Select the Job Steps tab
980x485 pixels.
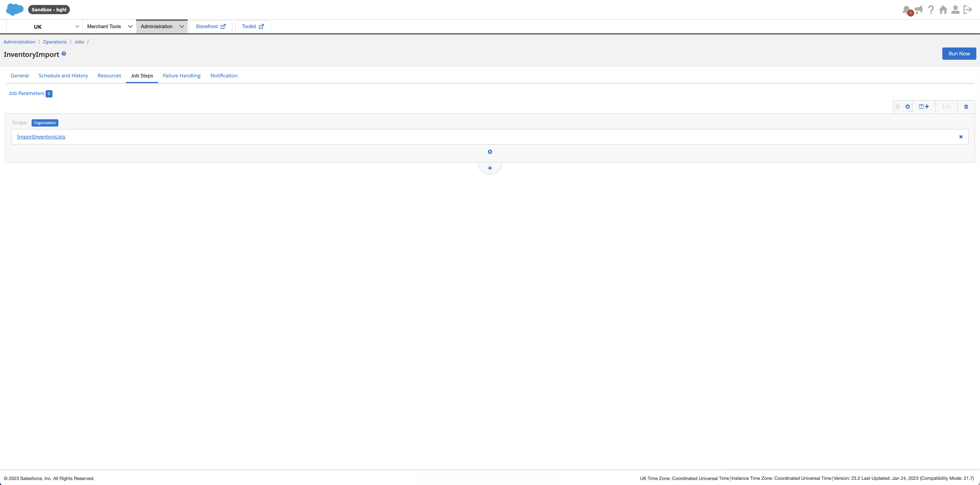pyautogui.click(x=142, y=76)
